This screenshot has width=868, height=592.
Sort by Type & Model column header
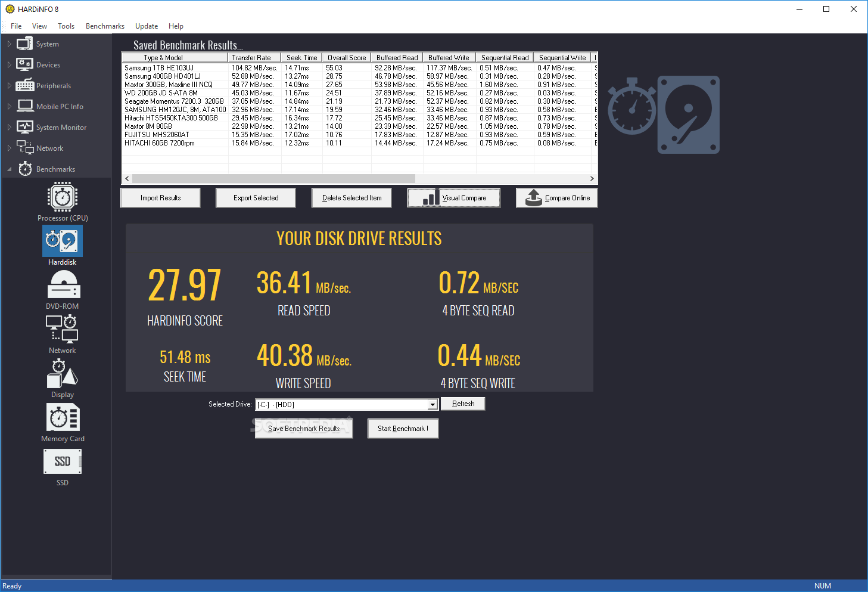point(175,57)
